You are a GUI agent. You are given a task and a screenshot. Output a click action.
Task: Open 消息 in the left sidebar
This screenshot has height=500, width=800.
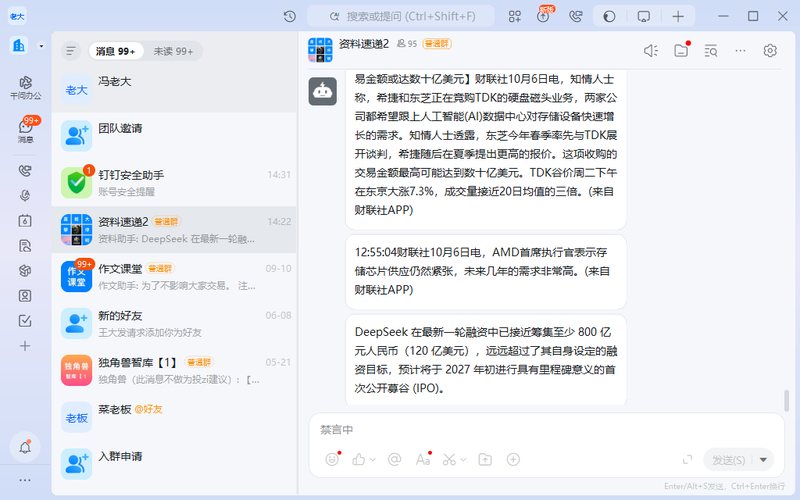click(26, 130)
